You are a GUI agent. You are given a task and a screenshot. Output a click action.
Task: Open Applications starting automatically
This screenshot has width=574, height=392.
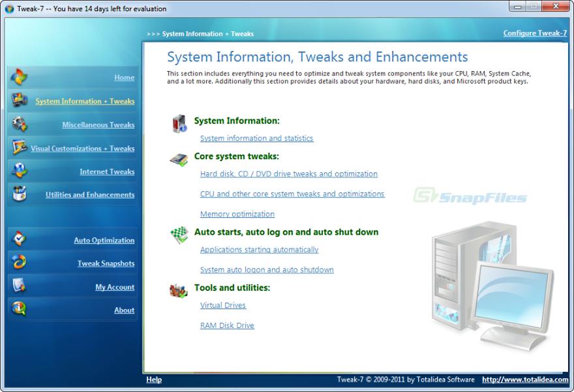259,250
